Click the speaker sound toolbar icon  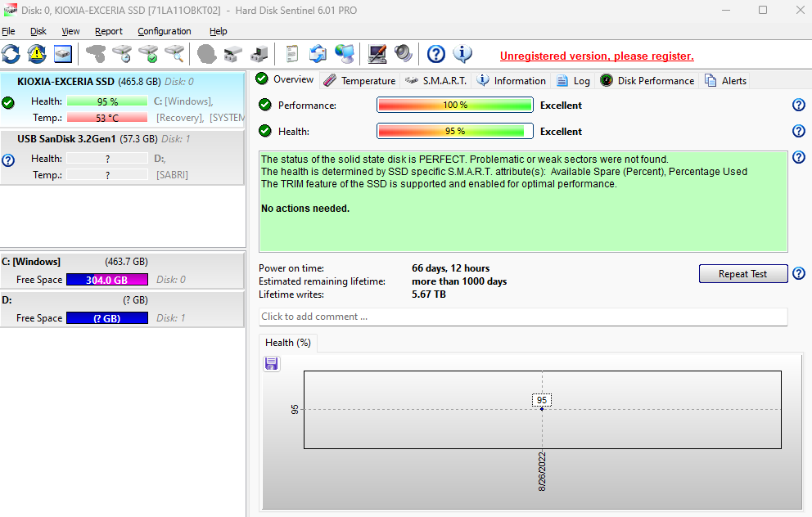pos(403,54)
